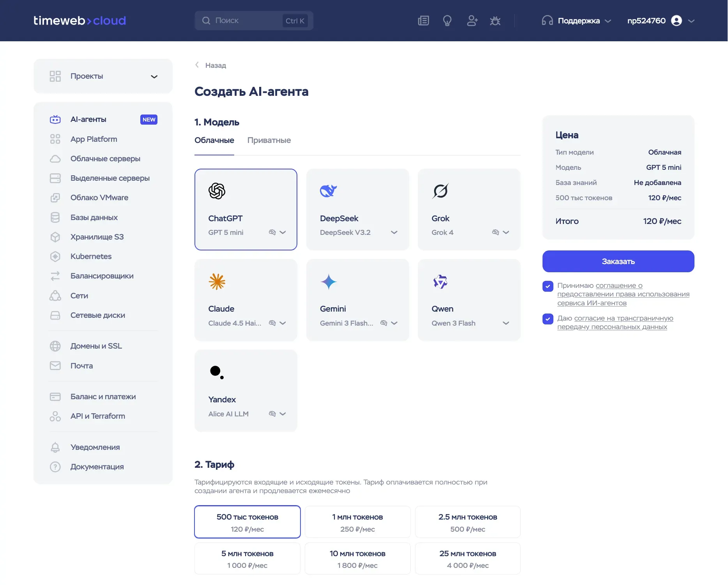Click the lightbulb ideas icon
Viewport: 728px width, 585px height.
tap(447, 21)
